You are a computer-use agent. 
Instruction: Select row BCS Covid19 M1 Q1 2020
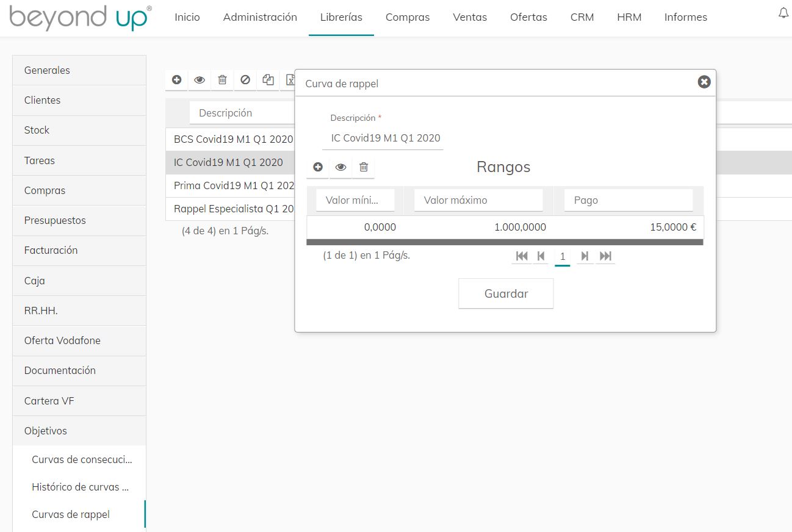[230, 139]
